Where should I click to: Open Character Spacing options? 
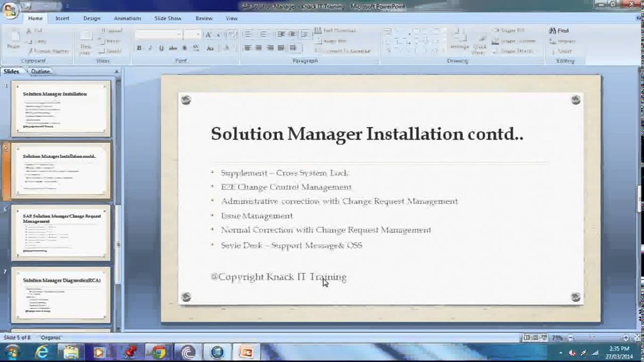click(196, 48)
